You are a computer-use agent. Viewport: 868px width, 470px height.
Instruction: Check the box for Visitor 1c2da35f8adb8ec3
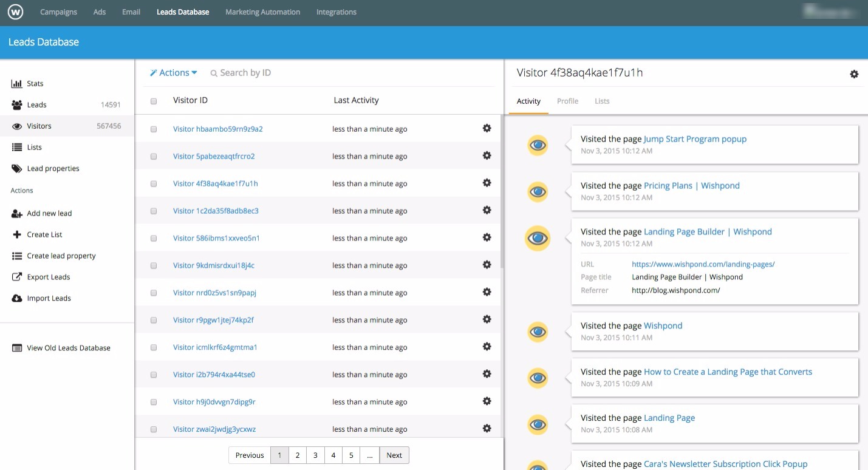click(154, 211)
